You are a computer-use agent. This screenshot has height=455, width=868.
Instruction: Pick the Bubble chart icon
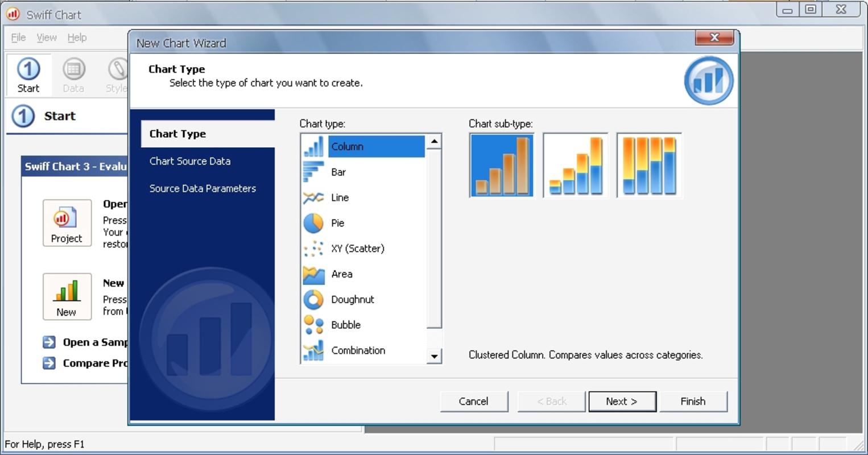313,325
